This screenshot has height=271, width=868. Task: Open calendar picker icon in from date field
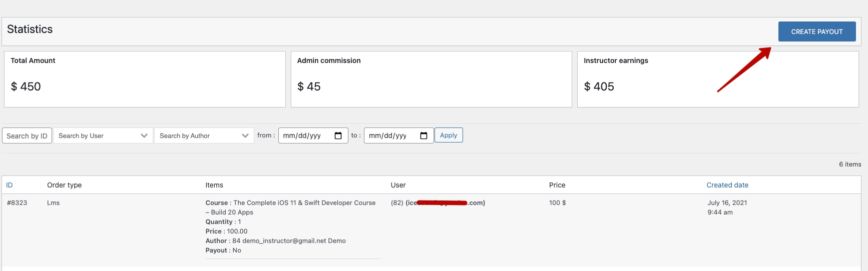click(338, 135)
